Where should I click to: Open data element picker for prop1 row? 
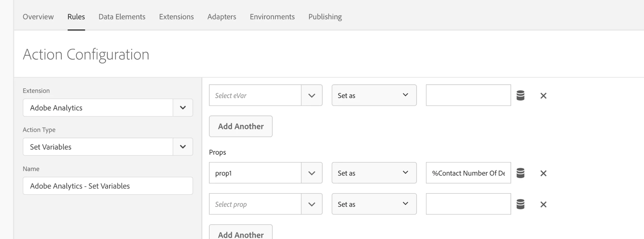click(x=520, y=173)
